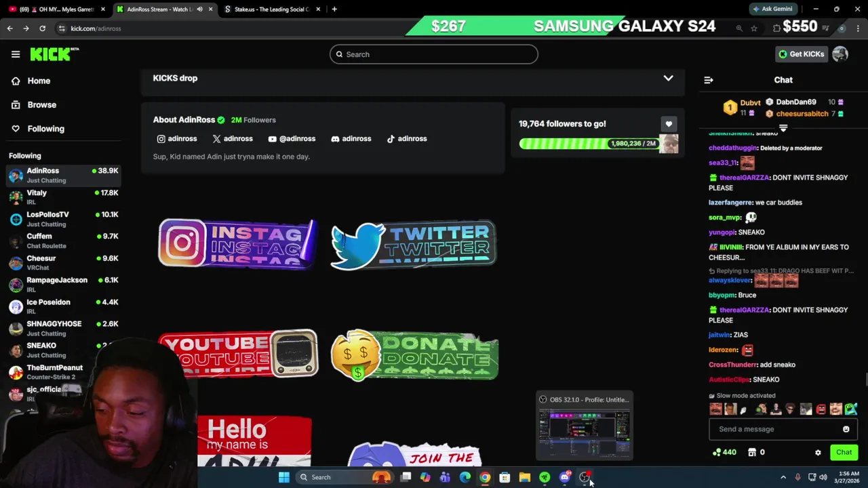868x488 pixels.
Task: Focus the Kick search field
Action: coord(434,54)
